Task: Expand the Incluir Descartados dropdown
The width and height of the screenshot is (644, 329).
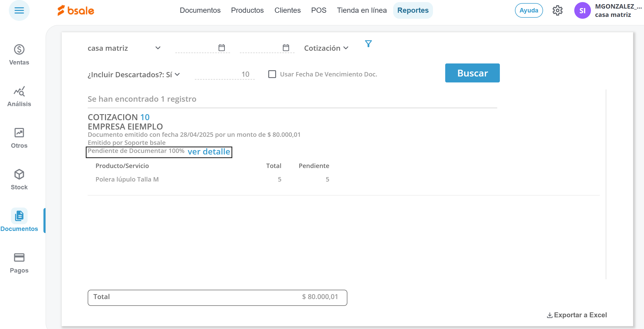Action: pos(134,75)
